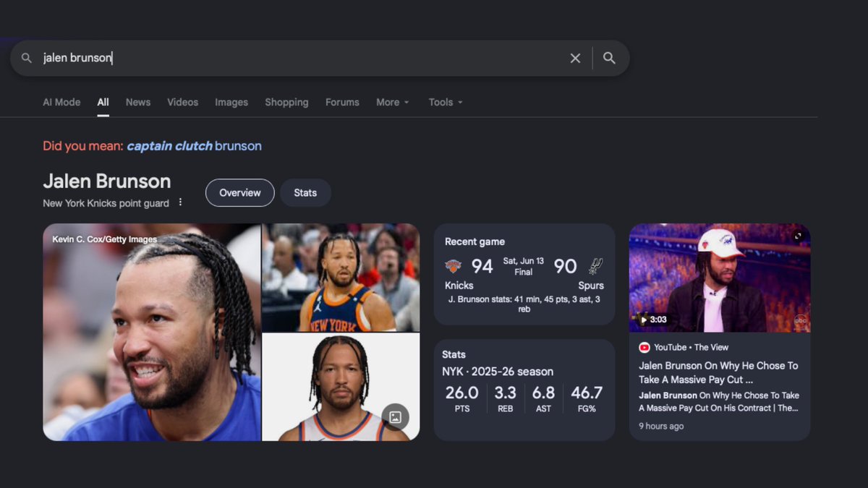Open the Tools dropdown
The width and height of the screenshot is (868, 488).
[446, 102]
